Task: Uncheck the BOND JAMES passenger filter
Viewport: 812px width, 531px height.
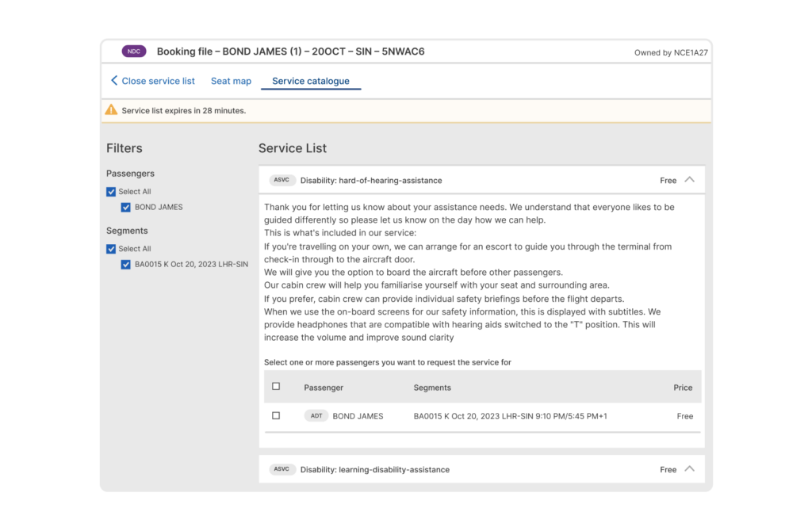Action: (x=125, y=207)
